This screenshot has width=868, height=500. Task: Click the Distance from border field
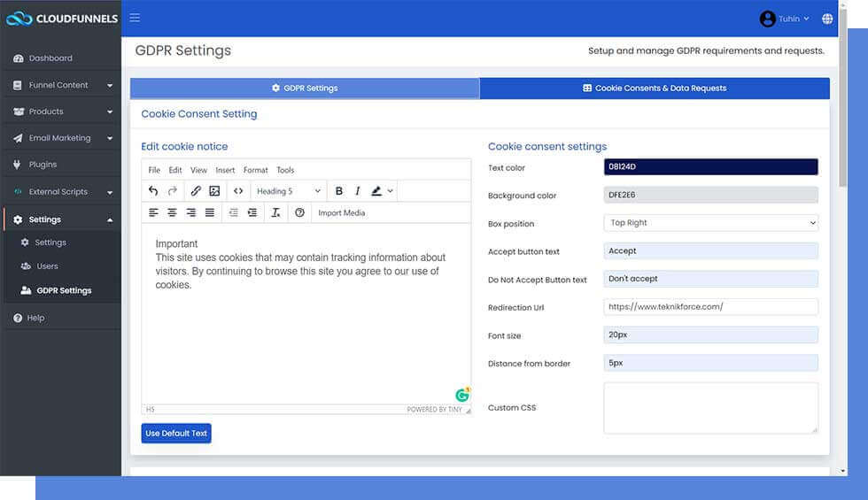710,363
